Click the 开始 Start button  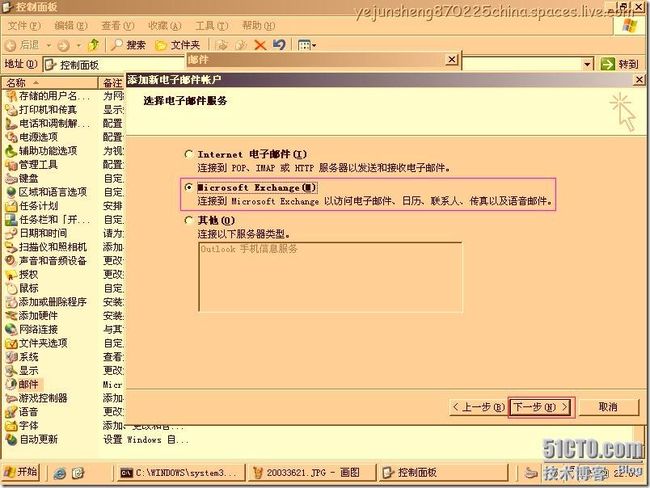[21, 472]
